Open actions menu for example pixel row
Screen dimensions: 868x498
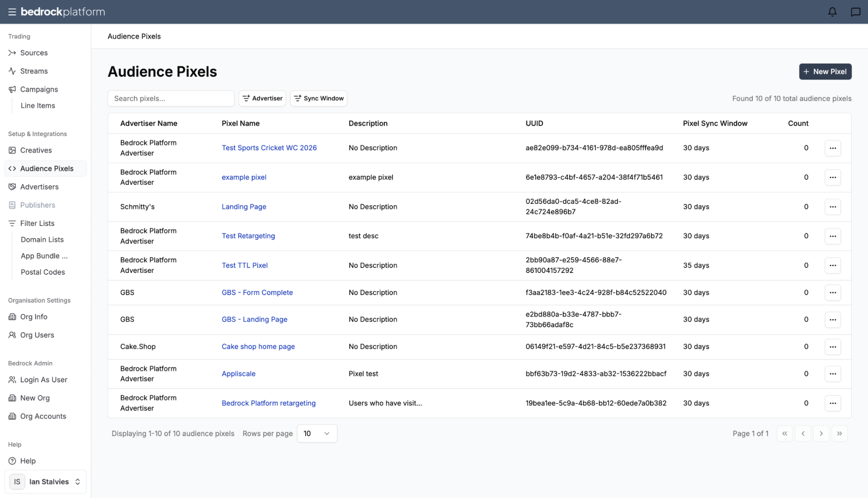(833, 177)
